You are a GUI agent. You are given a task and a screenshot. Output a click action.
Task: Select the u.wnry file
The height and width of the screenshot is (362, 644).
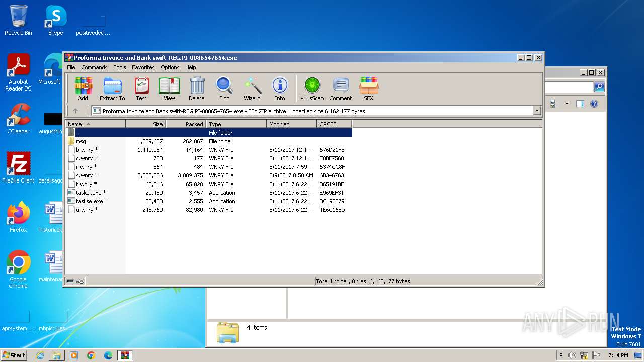pos(209,210)
